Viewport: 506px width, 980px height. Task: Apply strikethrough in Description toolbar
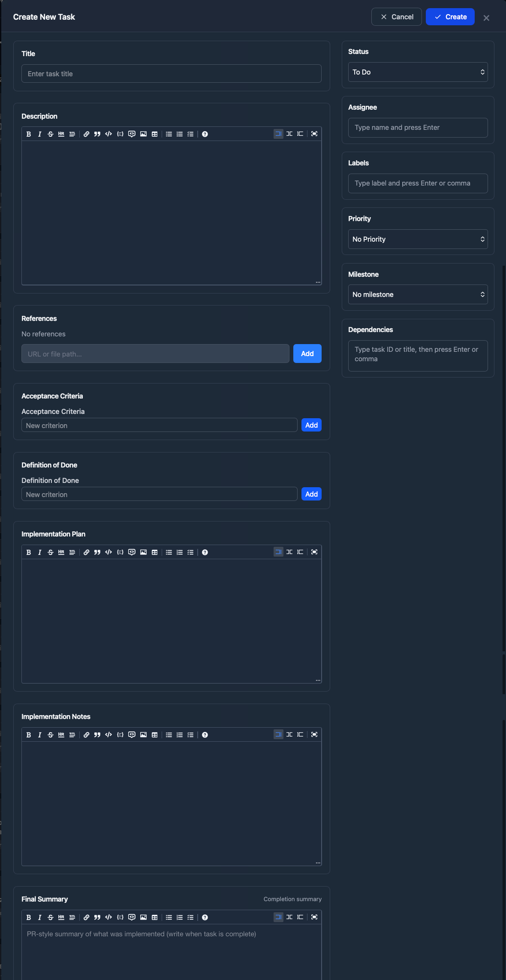click(51, 134)
